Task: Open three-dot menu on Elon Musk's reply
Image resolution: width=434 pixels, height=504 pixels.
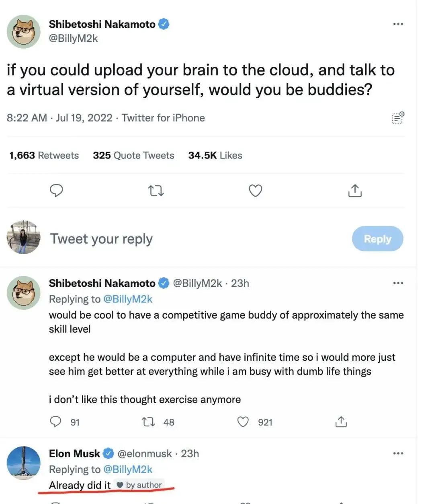Action: pyautogui.click(x=398, y=453)
